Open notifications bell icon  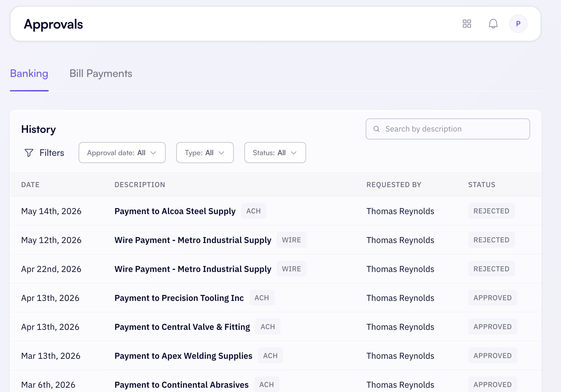493,24
